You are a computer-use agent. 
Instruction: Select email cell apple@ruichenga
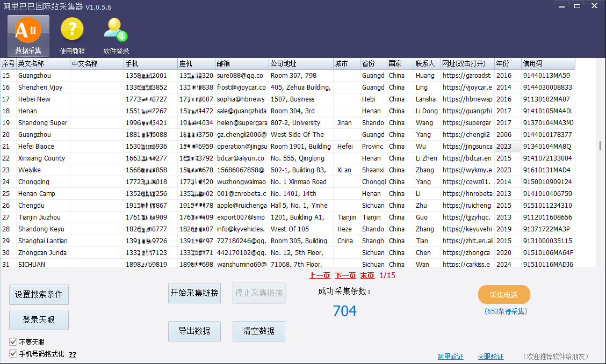[242, 206]
